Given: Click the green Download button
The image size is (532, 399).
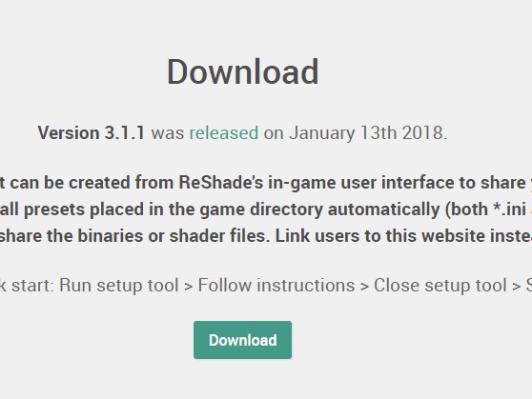Looking at the screenshot, I should coord(242,340).
